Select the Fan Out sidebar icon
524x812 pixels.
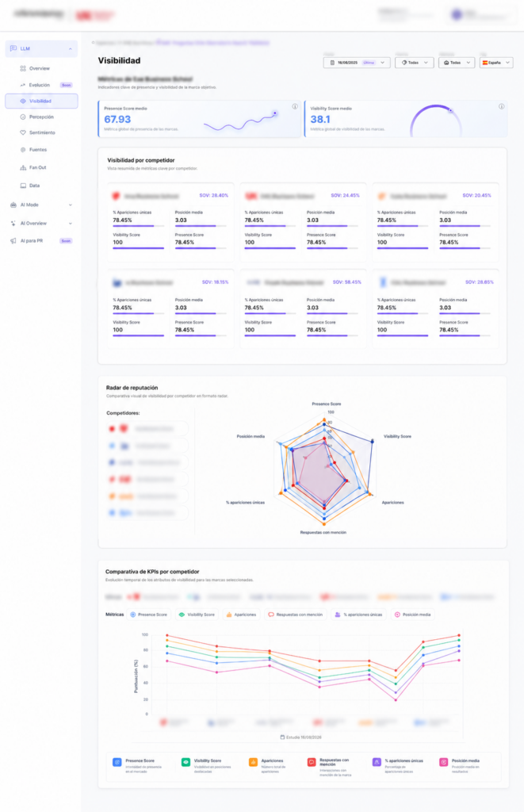[x=23, y=167]
